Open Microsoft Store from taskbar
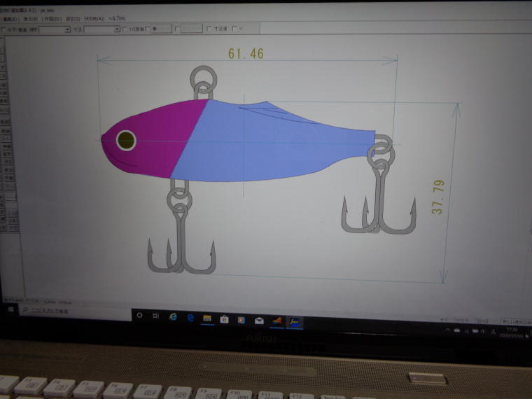 coord(224,319)
